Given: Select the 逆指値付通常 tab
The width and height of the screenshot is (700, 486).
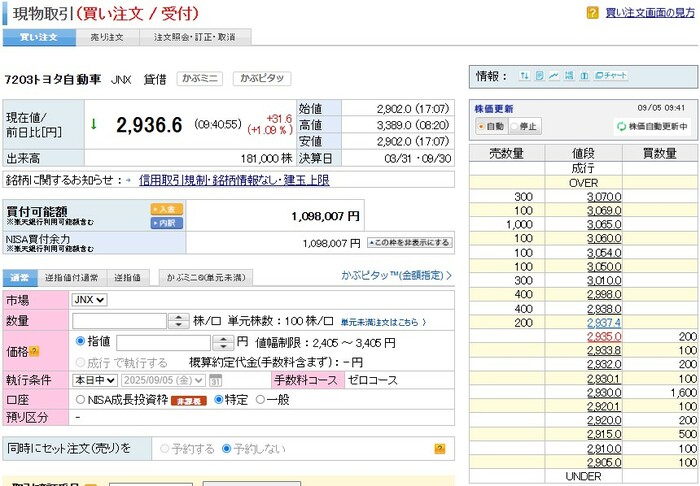Looking at the screenshot, I should coord(71,278).
